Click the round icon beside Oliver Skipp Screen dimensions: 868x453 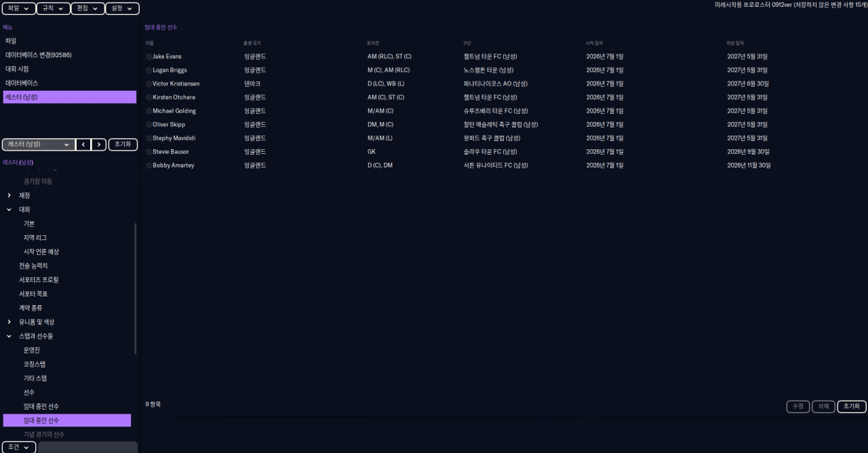pyautogui.click(x=149, y=125)
